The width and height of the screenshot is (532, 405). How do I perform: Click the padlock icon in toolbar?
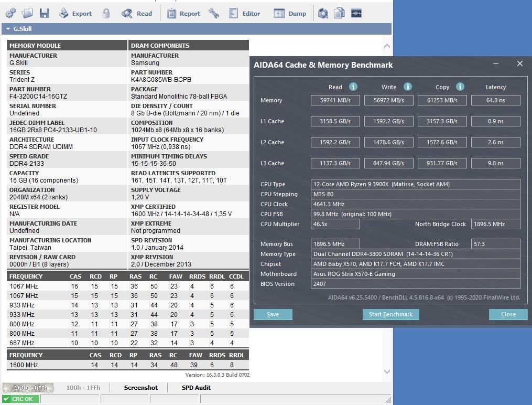pyautogui.click(x=106, y=13)
